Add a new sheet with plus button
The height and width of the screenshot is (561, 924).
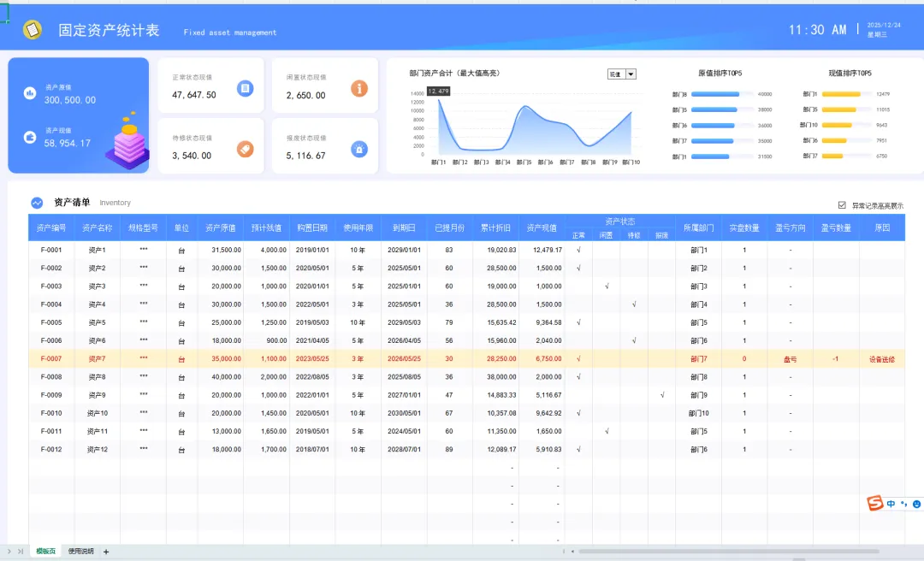coord(106,552)
